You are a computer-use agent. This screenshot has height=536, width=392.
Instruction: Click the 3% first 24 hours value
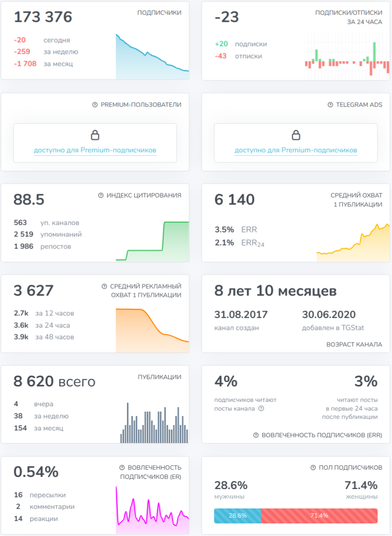[x=366, y=382]
